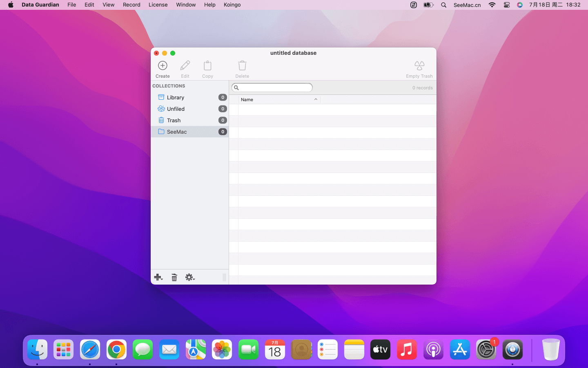Click the battery status icon
The width and height of the screenshot is (588, 368).
428,5
